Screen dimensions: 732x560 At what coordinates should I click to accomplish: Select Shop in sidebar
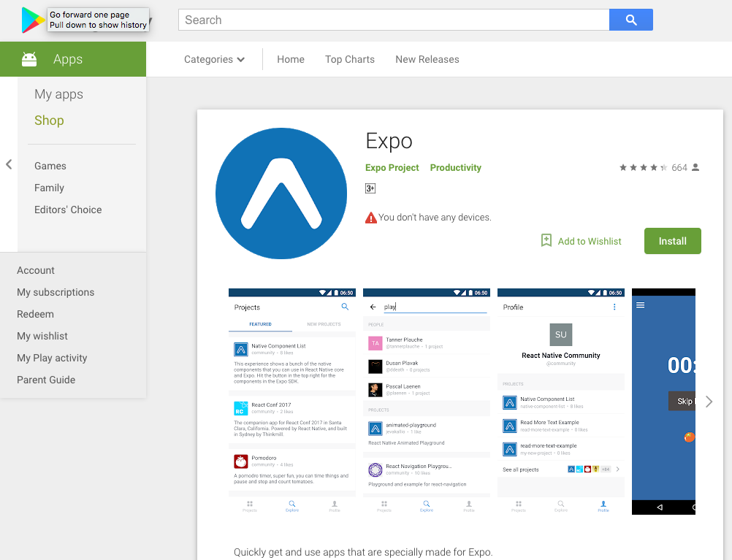pyautogui.click(x=49, y=120)
